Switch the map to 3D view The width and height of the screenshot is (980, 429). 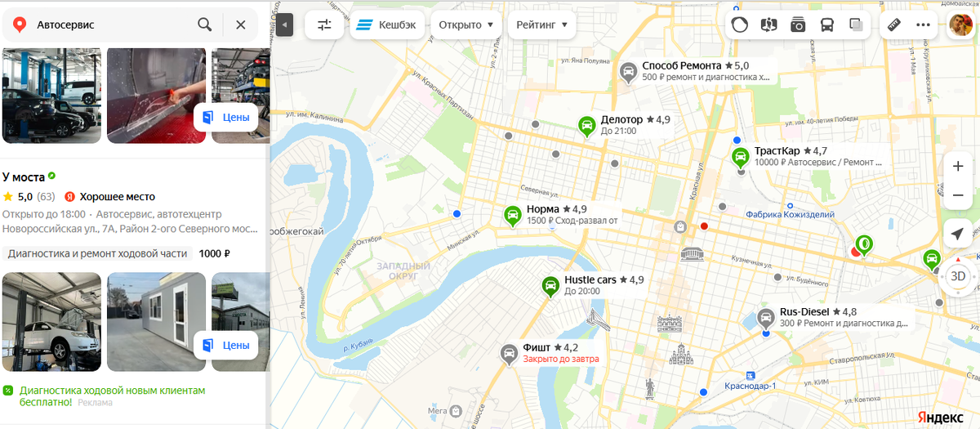pos(958,276)
